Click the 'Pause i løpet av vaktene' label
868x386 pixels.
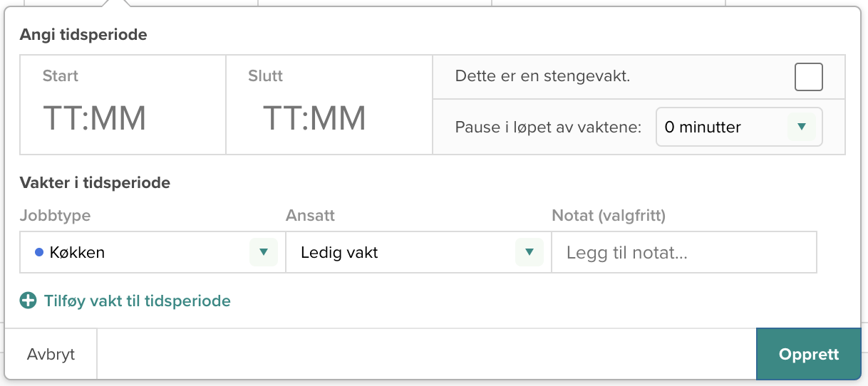pos(548,127)
